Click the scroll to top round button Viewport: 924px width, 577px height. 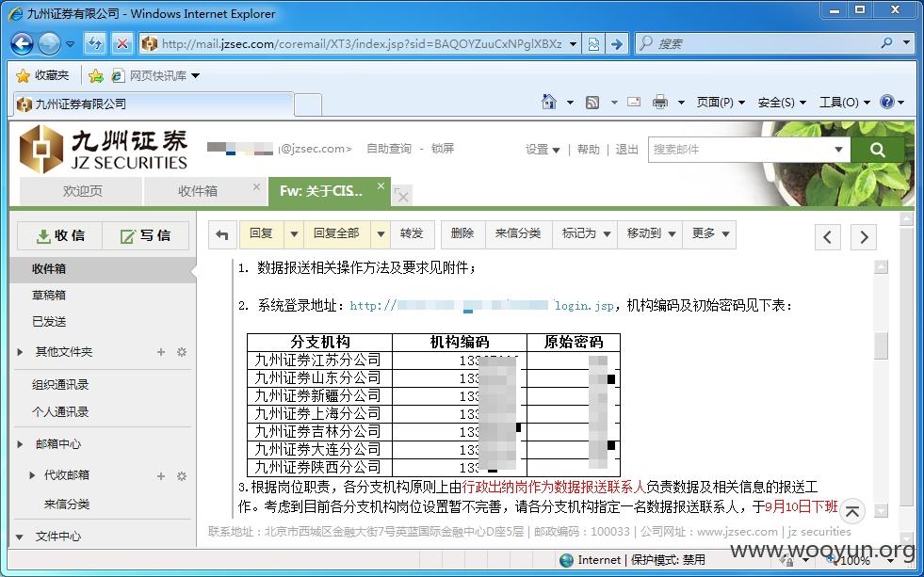(x=852, y=512)
